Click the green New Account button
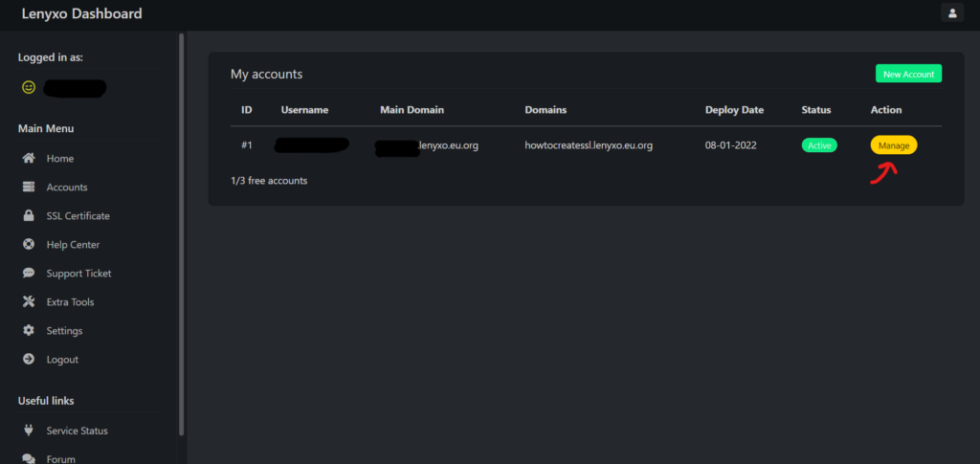980x464 pixels. pos(908,74)
